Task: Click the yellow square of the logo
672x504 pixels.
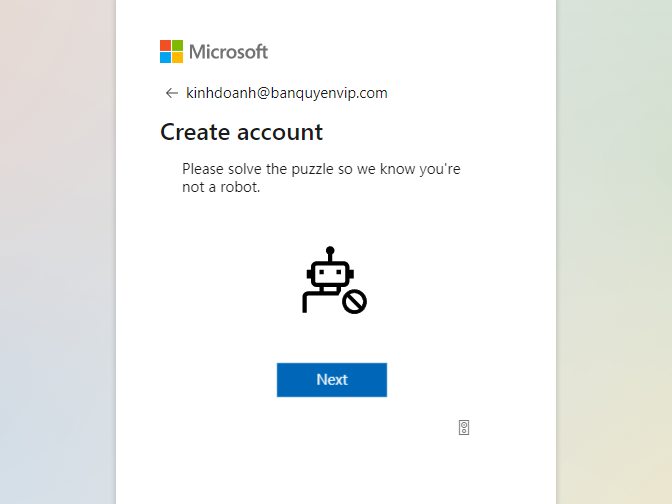Action: tap(177, 57)
